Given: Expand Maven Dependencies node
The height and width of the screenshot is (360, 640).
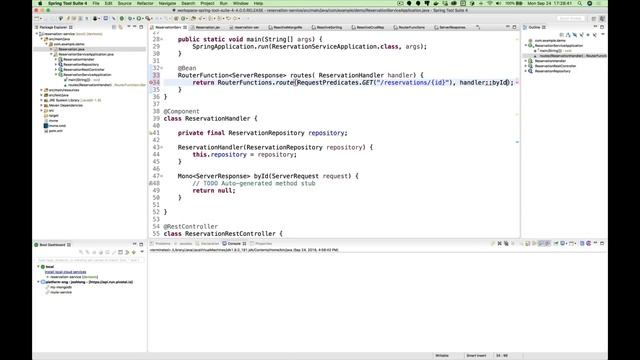Looking at the screenshot, I should click(x=42, y=105).
